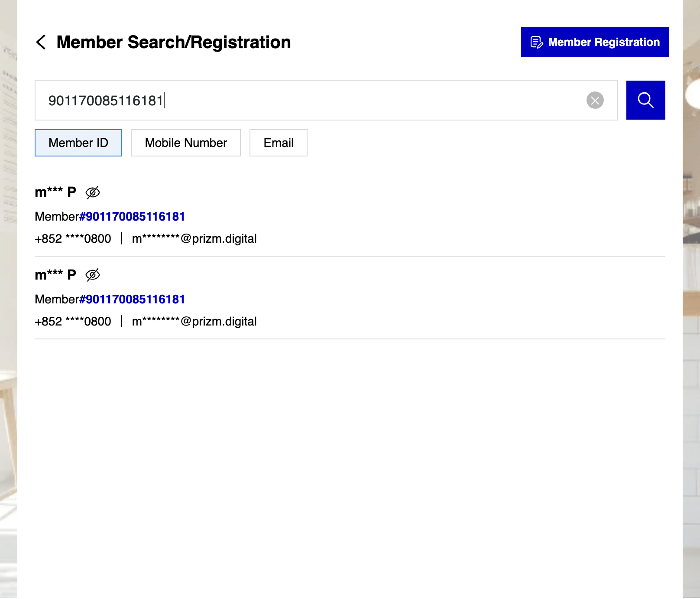
Task: Reveal hidden details for the second m*** P result
Action: [93, 275]
